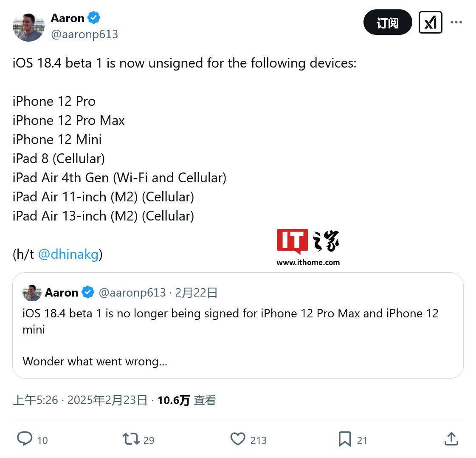Click the 上午5:26 · 2025年2月23日 timestamp
Screen dimensions: 476x458
coord(80,400)
